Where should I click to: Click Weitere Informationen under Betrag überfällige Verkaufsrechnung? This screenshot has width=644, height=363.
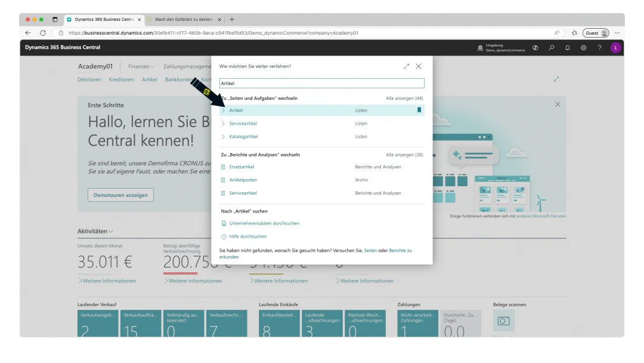[193, 281]
